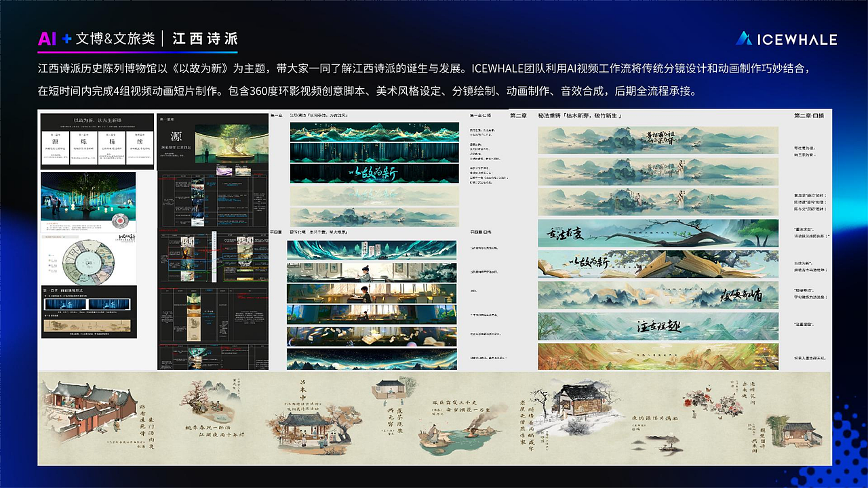Select the "源" chapter card
This screenshot has height=488, width=868.
coord(56,147)
